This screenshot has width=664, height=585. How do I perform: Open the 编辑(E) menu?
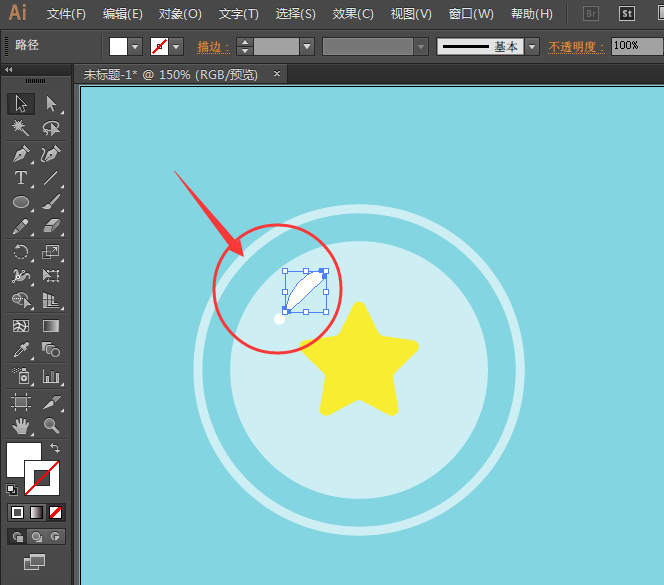click(123, 14)
